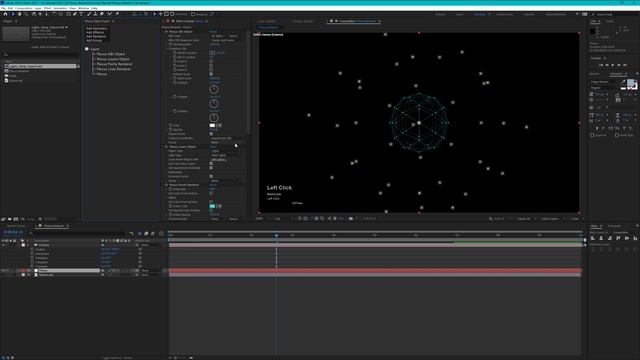Select the Clone Stamp tool
640x360 pixels.
[96, 14]
